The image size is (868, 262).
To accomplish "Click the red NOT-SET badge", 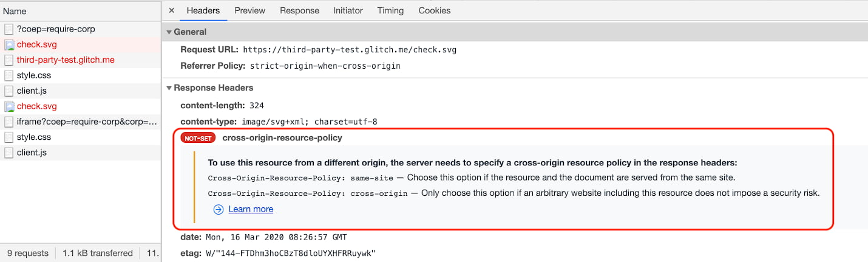I will click(198, 138).
